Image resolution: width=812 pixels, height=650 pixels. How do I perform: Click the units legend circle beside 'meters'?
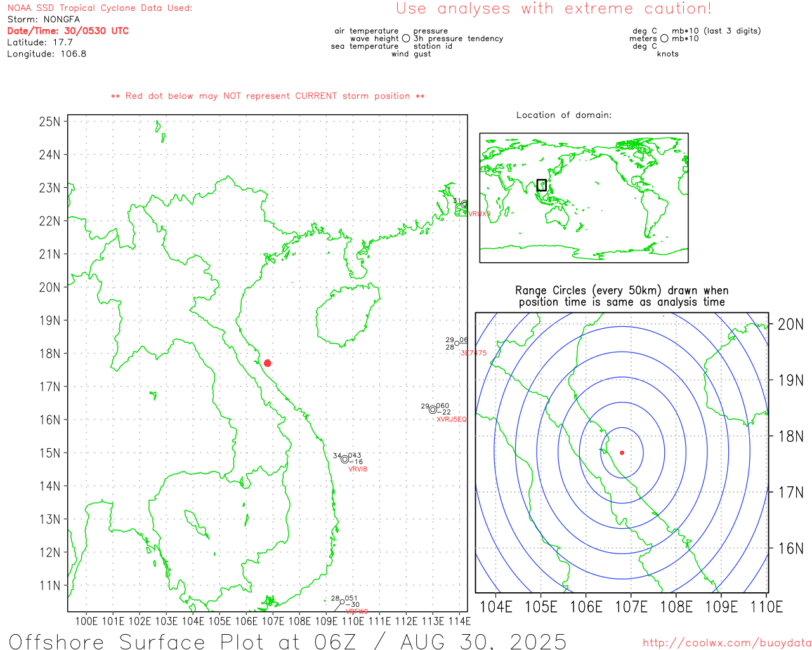(664, 38)
